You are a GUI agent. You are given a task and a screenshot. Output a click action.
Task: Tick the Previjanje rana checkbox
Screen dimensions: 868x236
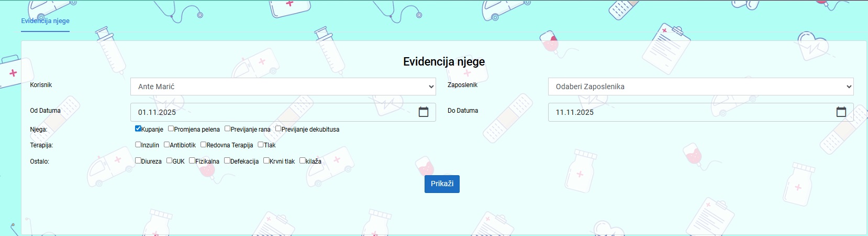227,128
